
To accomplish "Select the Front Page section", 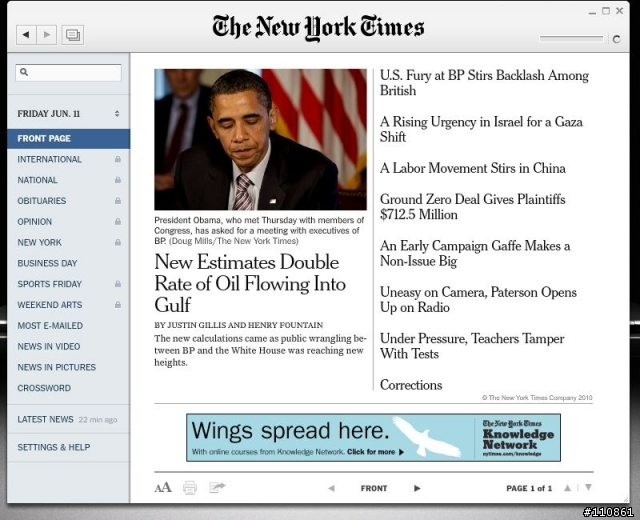I will (x=68, y=139).
